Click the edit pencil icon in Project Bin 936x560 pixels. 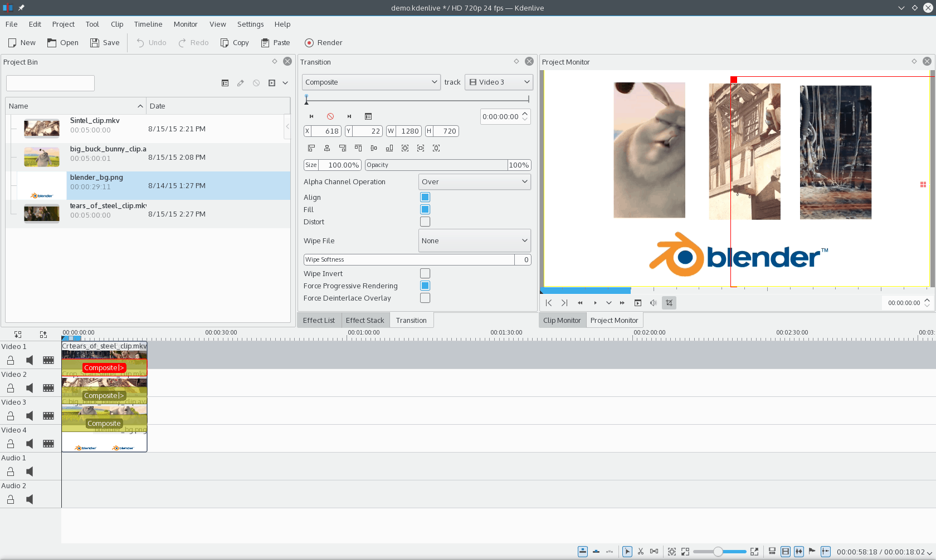click(x=241, y=83)
